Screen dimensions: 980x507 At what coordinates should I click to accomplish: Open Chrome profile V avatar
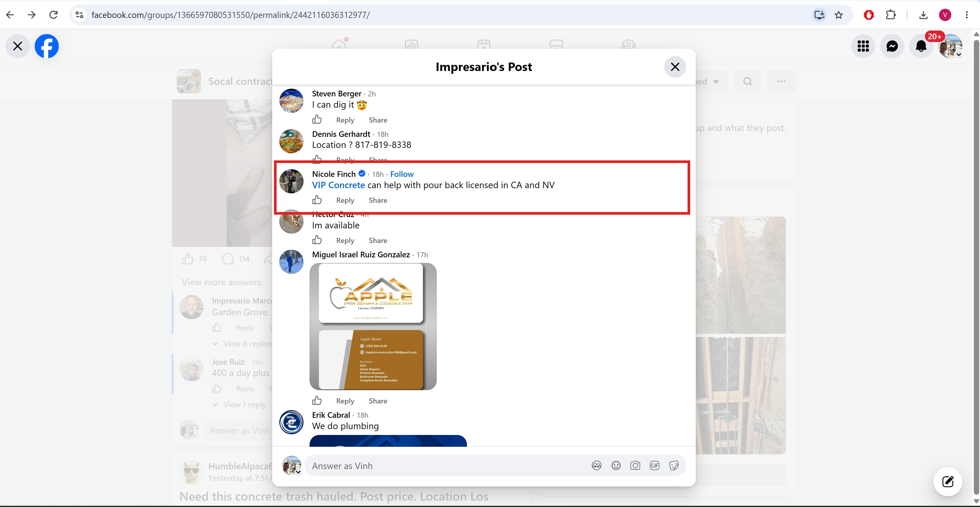945,15
